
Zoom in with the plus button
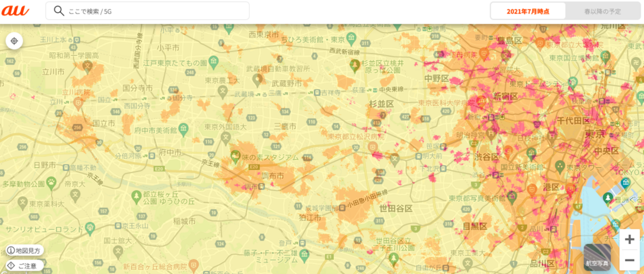(629, 240)
